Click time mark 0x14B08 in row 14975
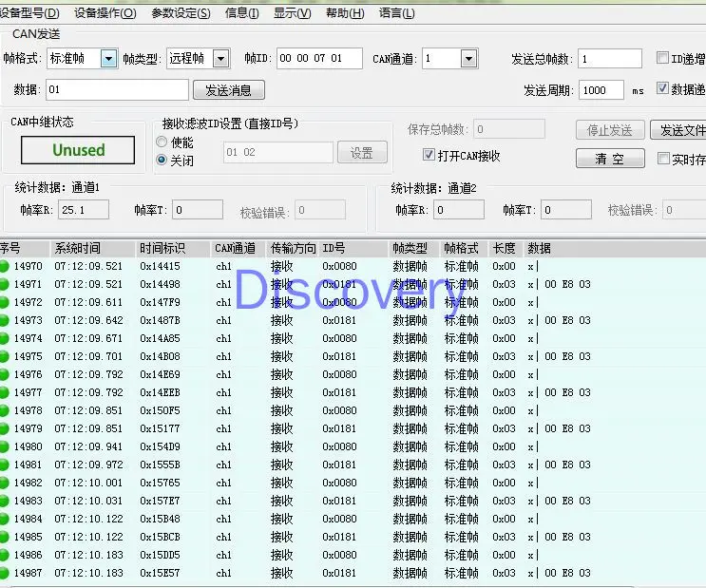The height and width of the screenshot is (588, 706). click(x=160, y=356)
